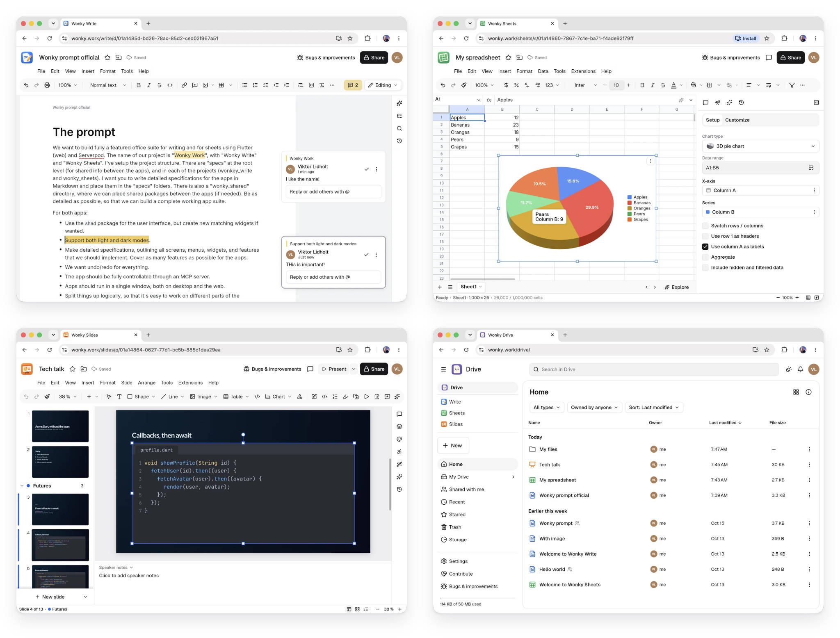
Task: Click Search in Drive field
Action: pos(653,369)
